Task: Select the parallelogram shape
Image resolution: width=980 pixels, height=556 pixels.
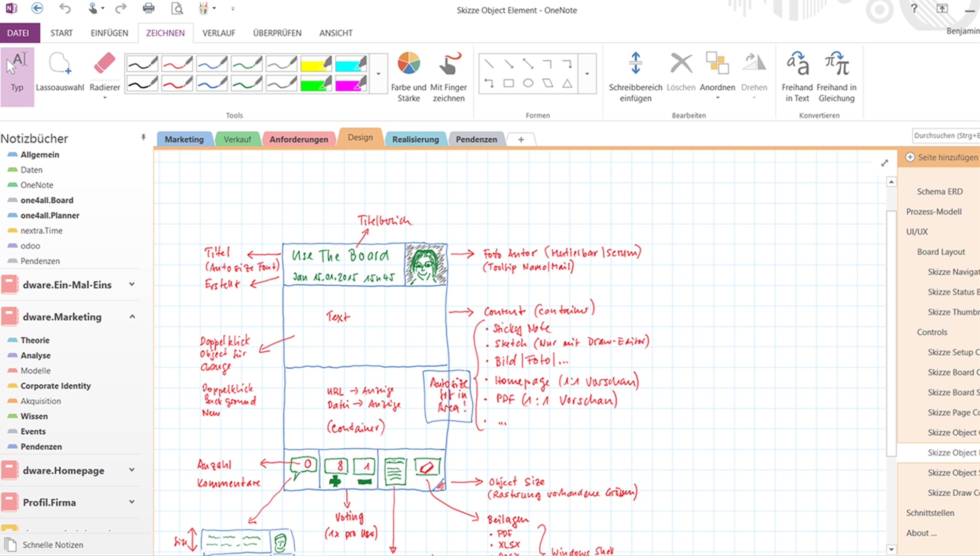Action: 548,83
